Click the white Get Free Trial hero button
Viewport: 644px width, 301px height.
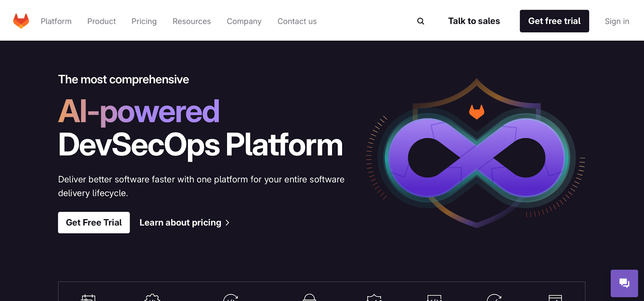pyautogui.click(x=94, y=222)
